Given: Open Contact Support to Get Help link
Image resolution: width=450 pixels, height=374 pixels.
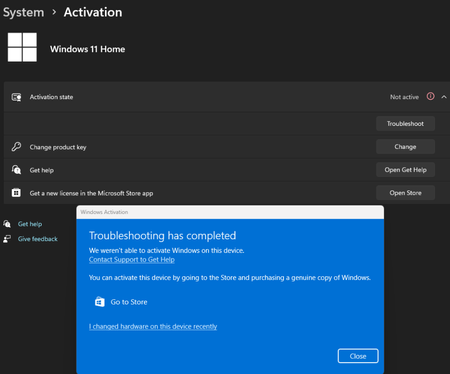Looking at the screenshot, I should (132, 259).
